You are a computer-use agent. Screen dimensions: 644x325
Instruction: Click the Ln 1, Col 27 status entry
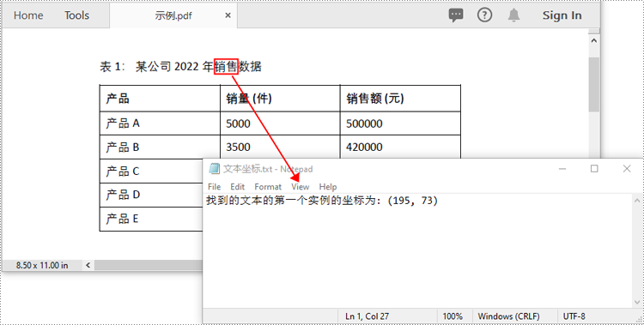367,316
